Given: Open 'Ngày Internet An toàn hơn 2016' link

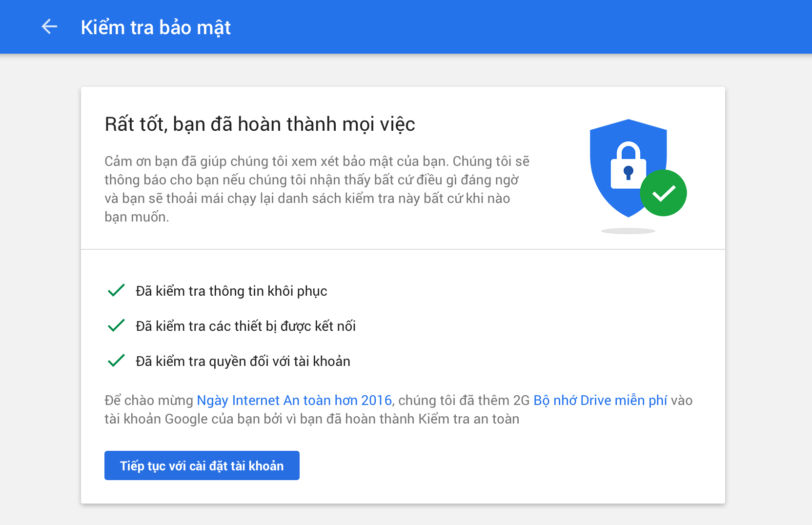Looking at the screenshot, I should [294, 400].
